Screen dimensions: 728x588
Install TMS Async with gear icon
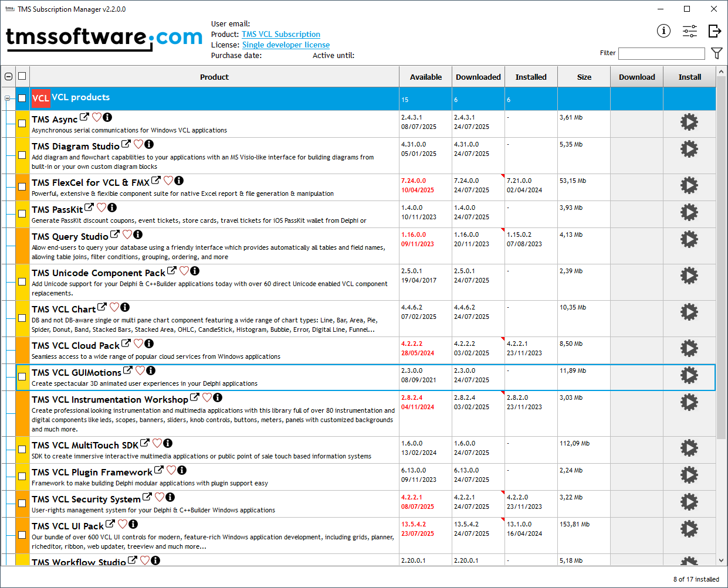point(689,122)
